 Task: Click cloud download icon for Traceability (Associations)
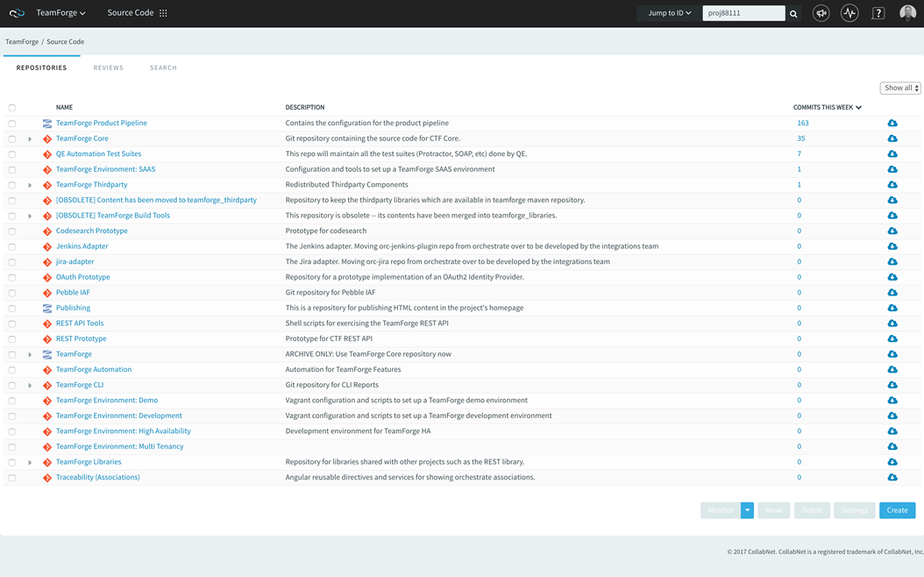[x=892, y=477]
